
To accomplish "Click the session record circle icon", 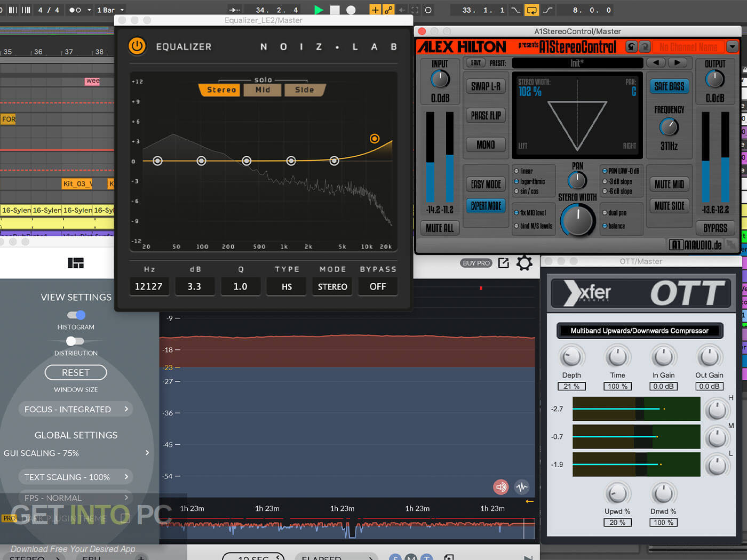I will coord(428,10).
